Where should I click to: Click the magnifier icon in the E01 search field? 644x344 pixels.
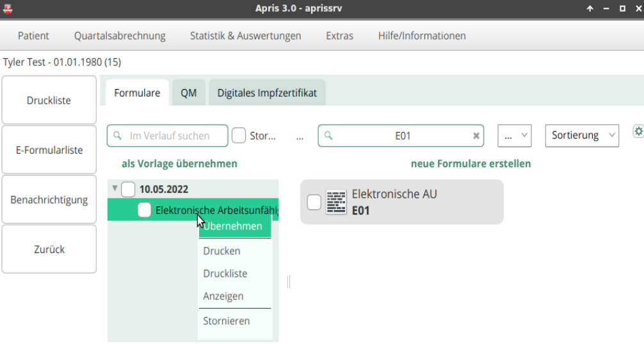click(x=328, y=135)
